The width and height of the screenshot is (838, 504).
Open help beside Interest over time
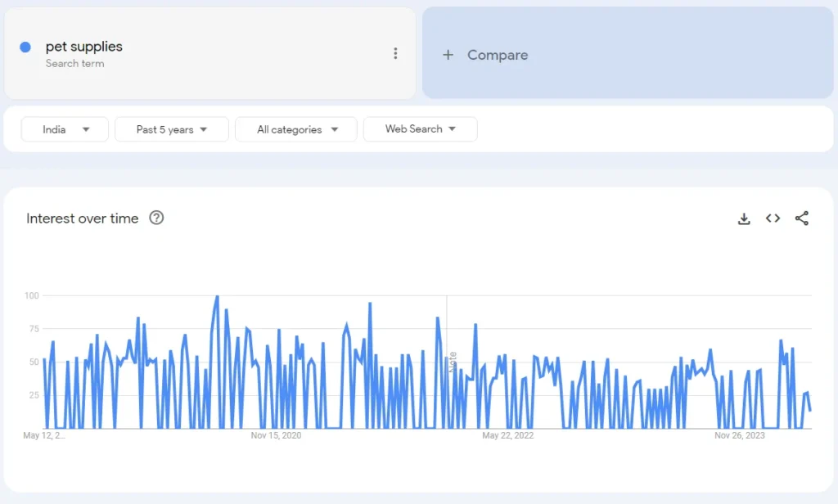(156, 218)
